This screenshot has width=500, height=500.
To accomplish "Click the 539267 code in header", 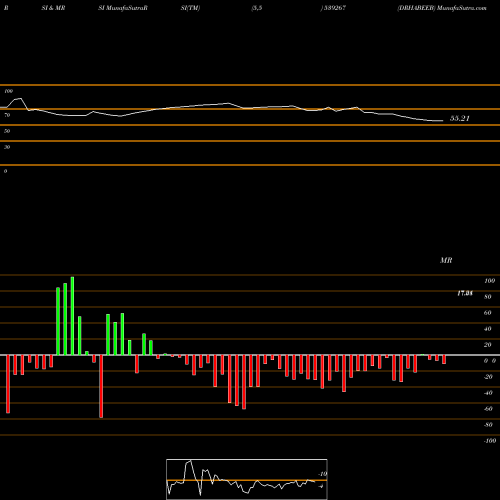I will click(x=335, y=8).
